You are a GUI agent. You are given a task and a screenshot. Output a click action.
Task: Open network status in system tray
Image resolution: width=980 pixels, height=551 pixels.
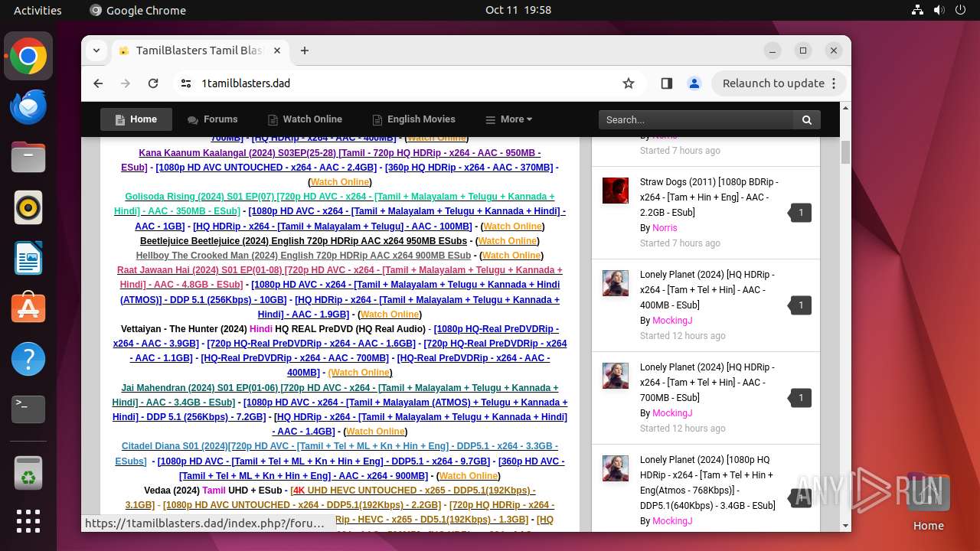coord(918,10)
